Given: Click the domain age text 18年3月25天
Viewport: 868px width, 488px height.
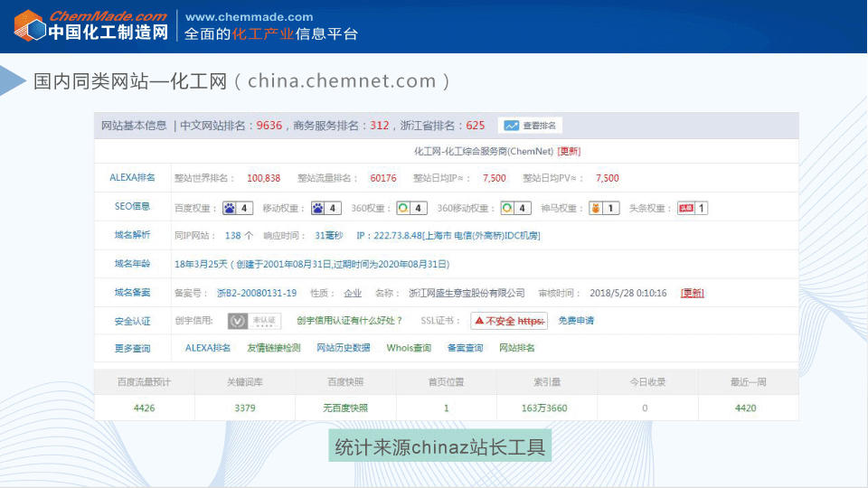Looking at the screenshot, I should click(201, 264).
